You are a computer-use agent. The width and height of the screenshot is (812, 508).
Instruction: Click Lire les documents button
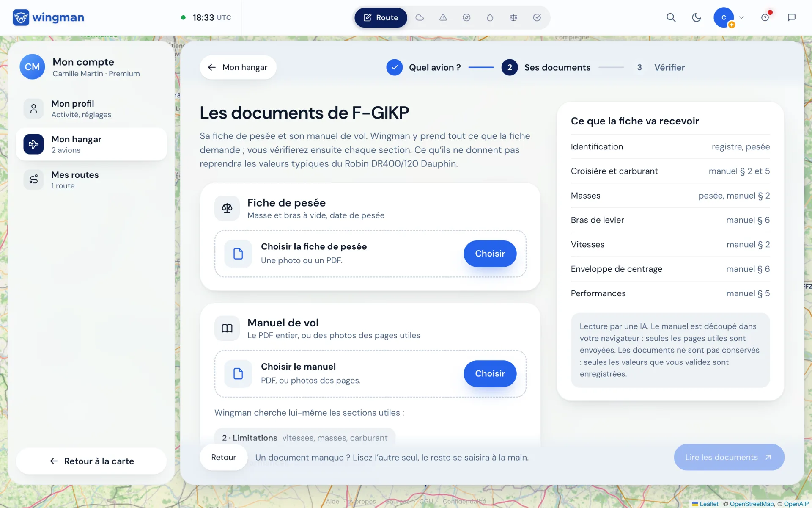coord(729,457)
